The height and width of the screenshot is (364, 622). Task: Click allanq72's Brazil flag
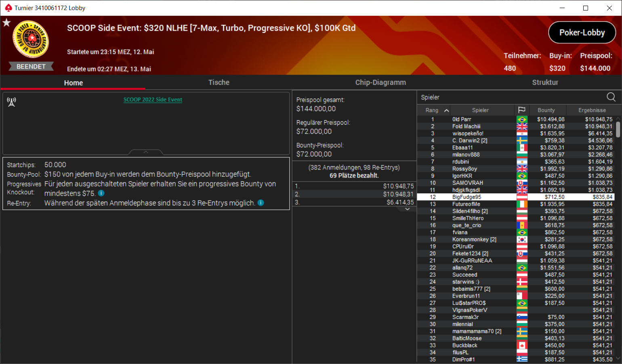(522, 268)
